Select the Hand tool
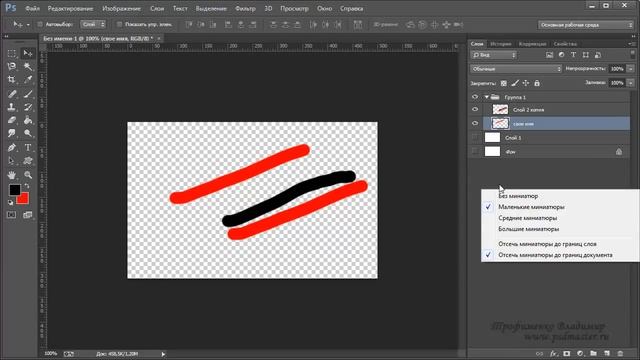The width and height of the screenshot is (640, 360). coord(12,175)
